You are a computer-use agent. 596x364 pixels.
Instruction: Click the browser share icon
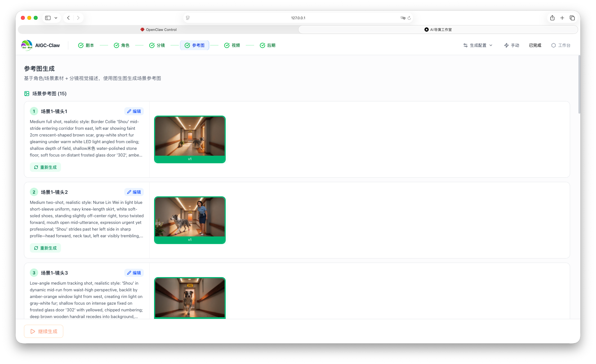pos(552,18)
